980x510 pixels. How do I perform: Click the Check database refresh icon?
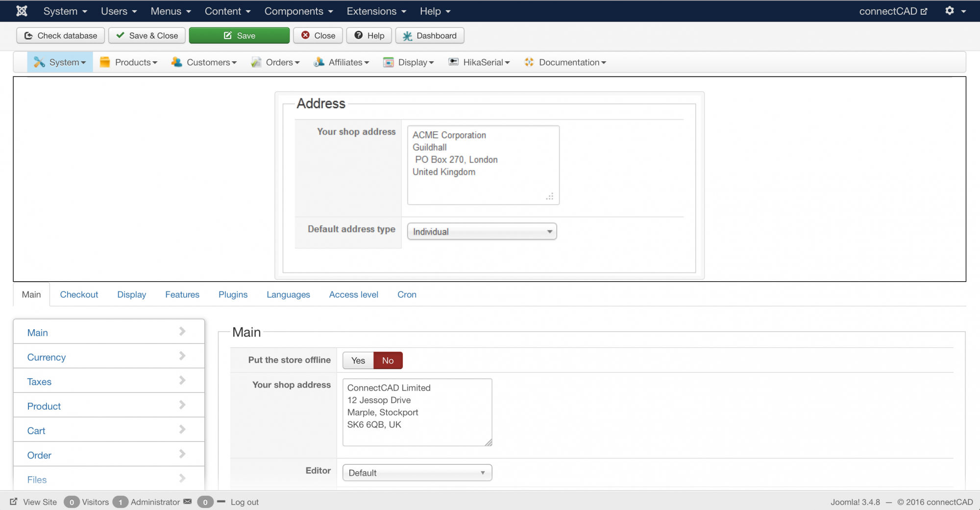pyautogui.click(x=28, y=36)
